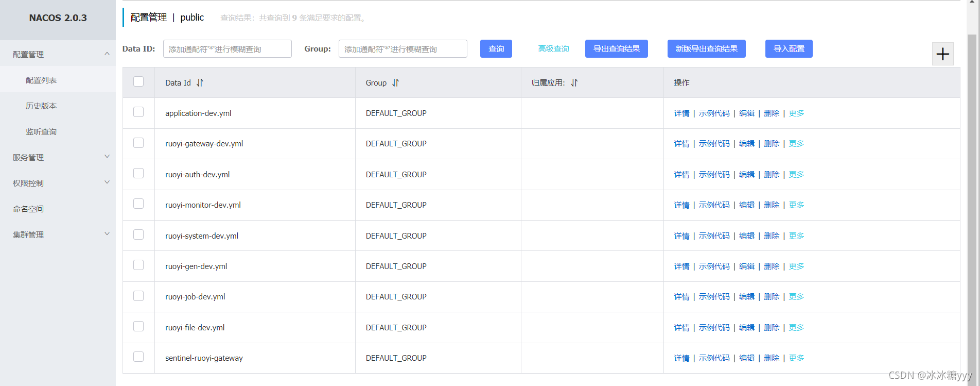Click the 新版导出查询结果 button

pyautogui.click(x=707, y=48)
